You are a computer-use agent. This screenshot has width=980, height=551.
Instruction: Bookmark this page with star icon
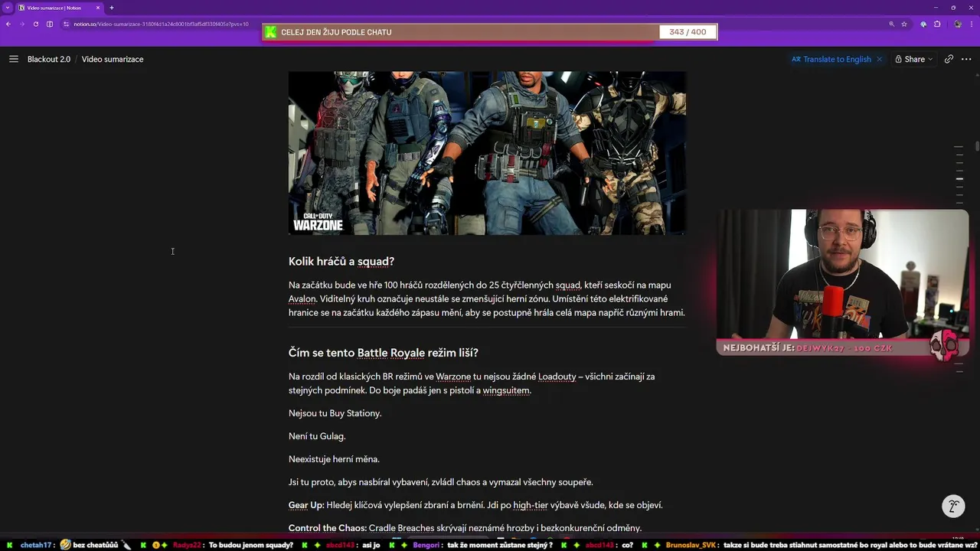(904, 24)
